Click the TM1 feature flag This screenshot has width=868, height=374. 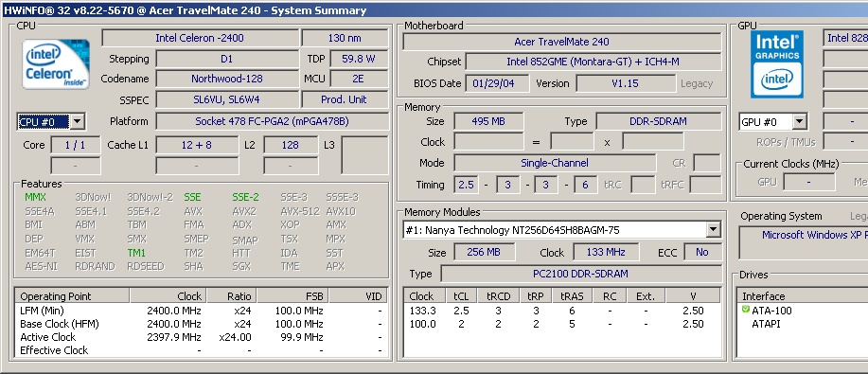coord(136,253)
